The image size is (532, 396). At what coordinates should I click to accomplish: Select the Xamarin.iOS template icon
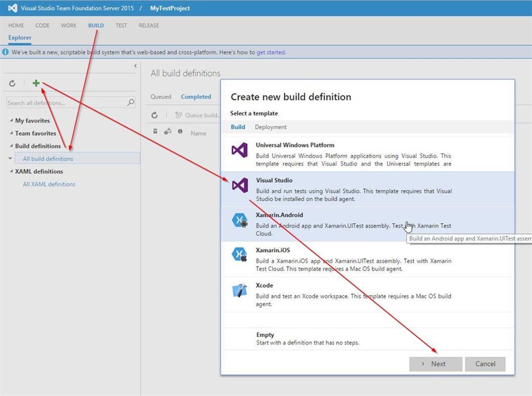(240, 254)
